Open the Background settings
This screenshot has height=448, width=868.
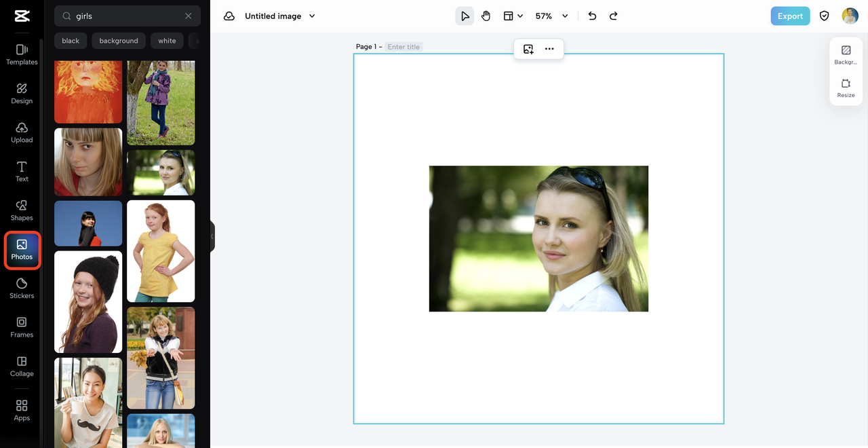pos(846,55)
